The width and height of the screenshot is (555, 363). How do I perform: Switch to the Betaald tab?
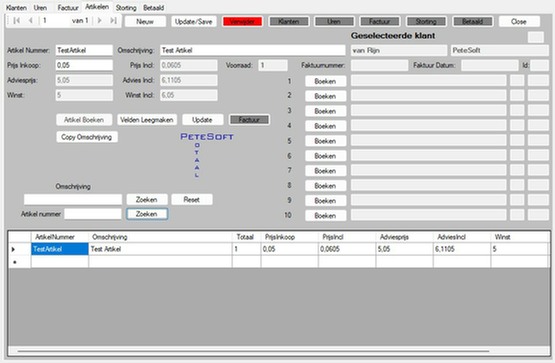[x=154, y=7]
